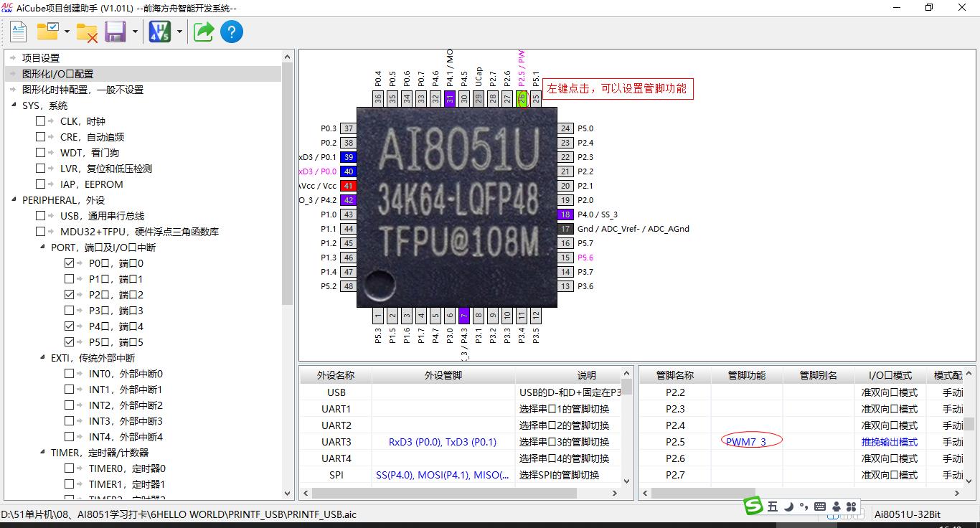
Task: Uncheck the P0 port checkbox
Action: 70,263
